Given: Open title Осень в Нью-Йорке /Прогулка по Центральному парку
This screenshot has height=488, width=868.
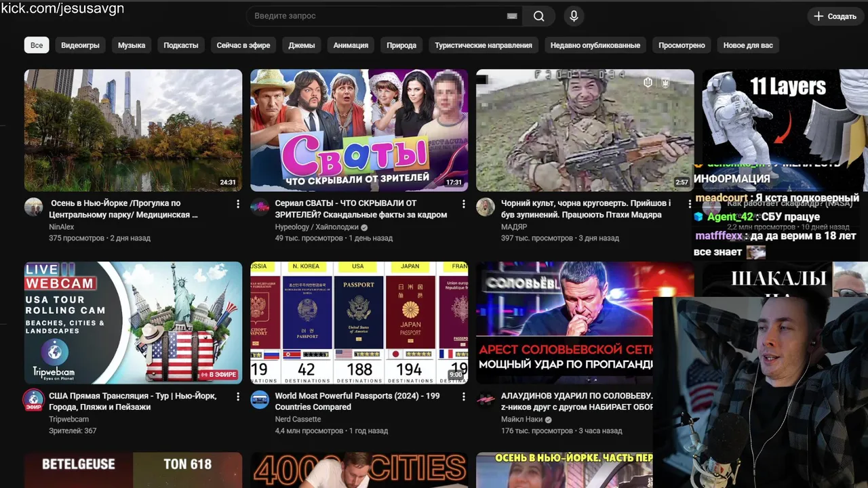Looking at the screenshot, I should click(124, 209).
